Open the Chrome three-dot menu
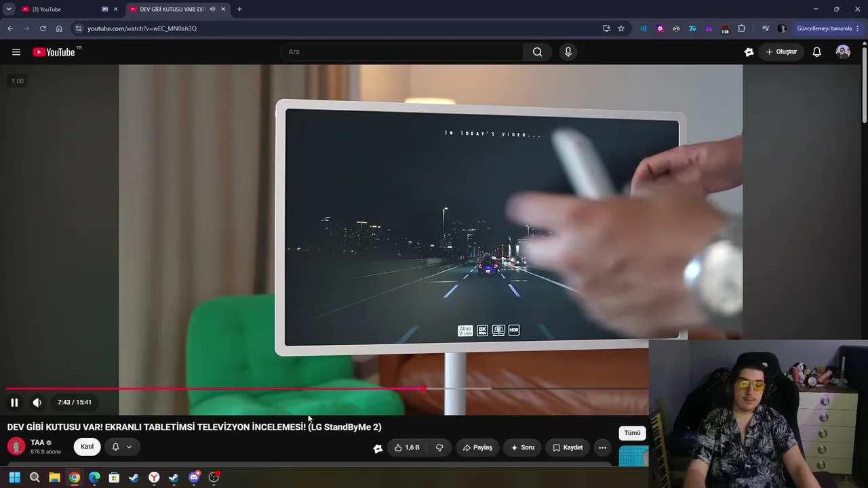Screen dimensions: 868x488 tap(858, 28)
